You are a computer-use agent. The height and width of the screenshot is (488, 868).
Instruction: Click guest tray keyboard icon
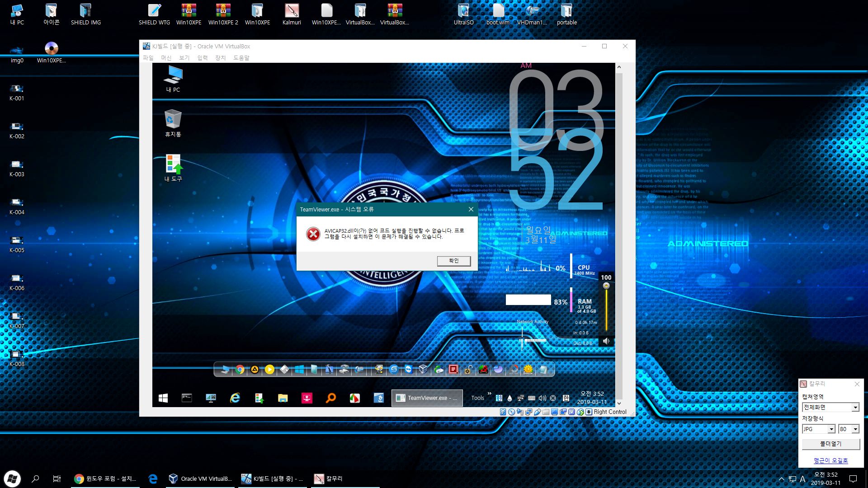coord(532,398)
